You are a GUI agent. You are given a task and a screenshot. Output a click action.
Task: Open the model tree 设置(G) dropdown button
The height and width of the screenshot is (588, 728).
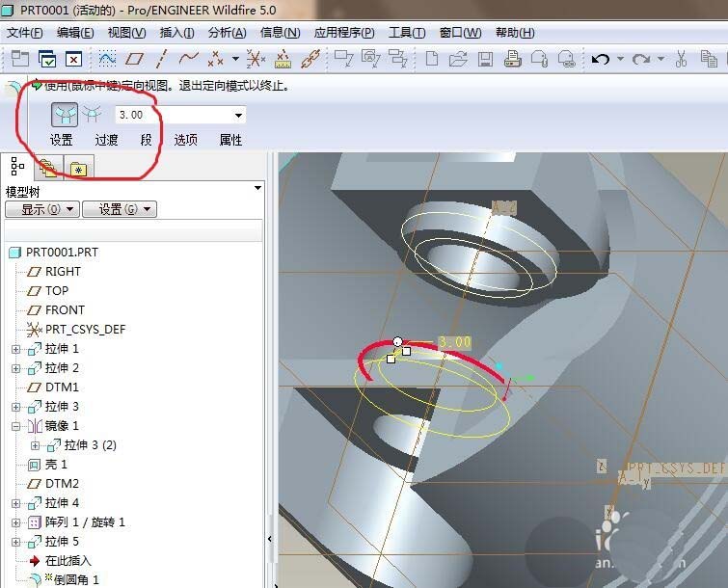[120, 209]
